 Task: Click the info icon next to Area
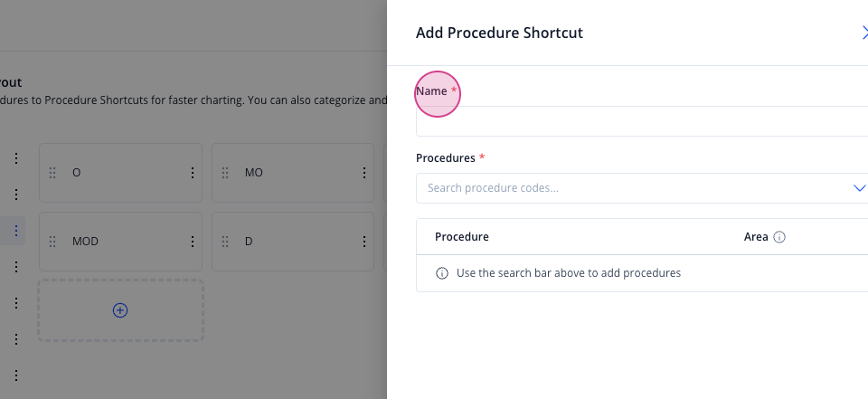click(779, 237)
